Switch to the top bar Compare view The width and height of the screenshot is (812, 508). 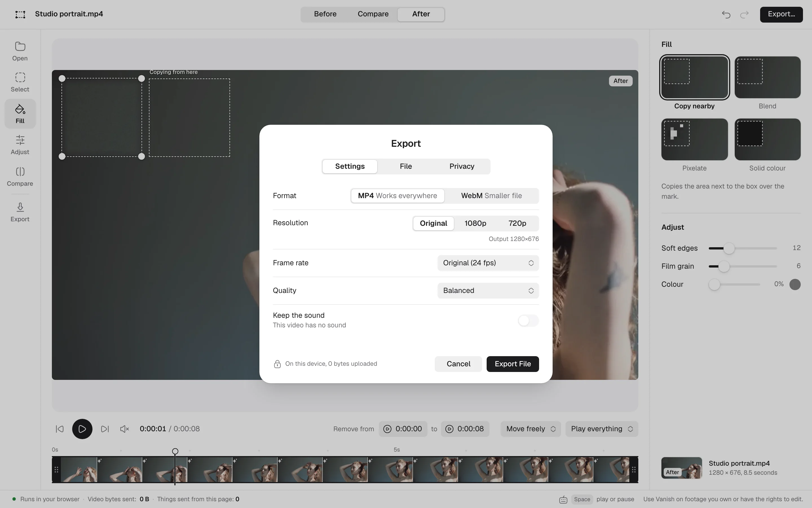(373, 14)
